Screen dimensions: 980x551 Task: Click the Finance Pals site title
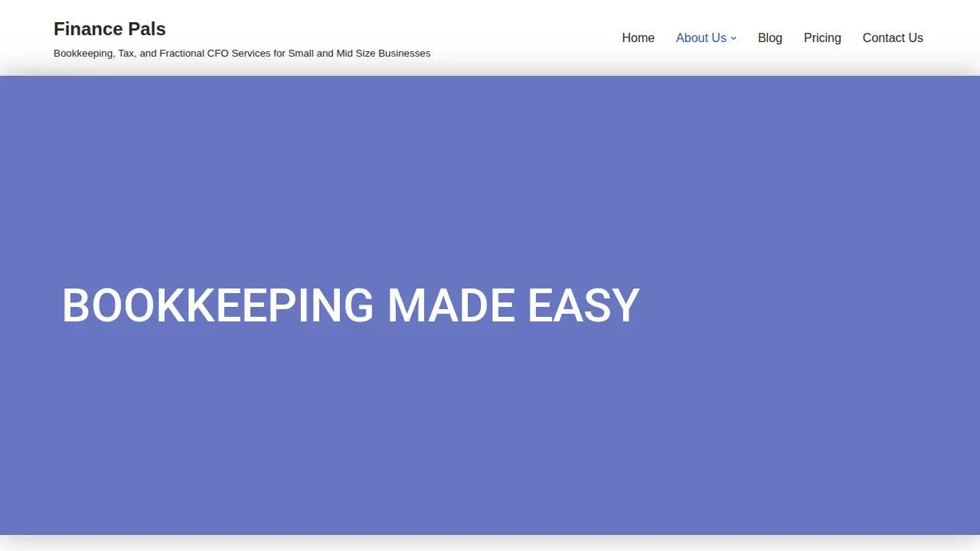pyautogui.click(x=109, y=29)
